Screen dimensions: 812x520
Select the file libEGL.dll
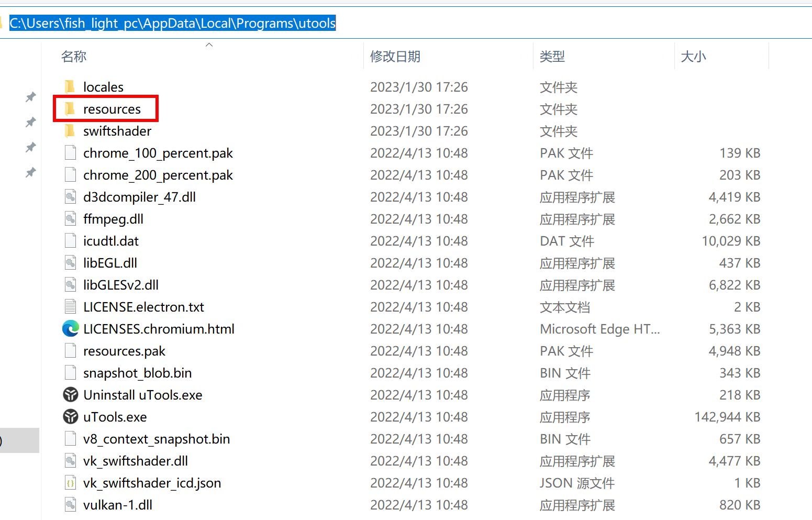110,263
